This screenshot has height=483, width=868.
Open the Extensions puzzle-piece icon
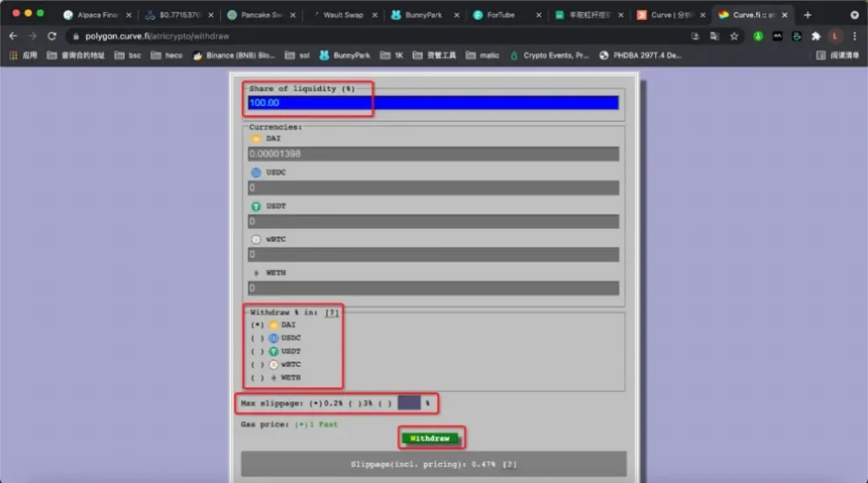click(816, 36)
